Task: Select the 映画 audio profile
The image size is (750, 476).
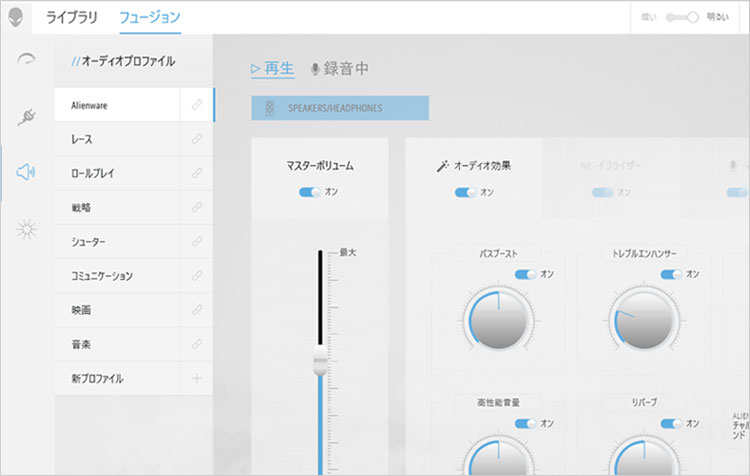Action: 117,310
